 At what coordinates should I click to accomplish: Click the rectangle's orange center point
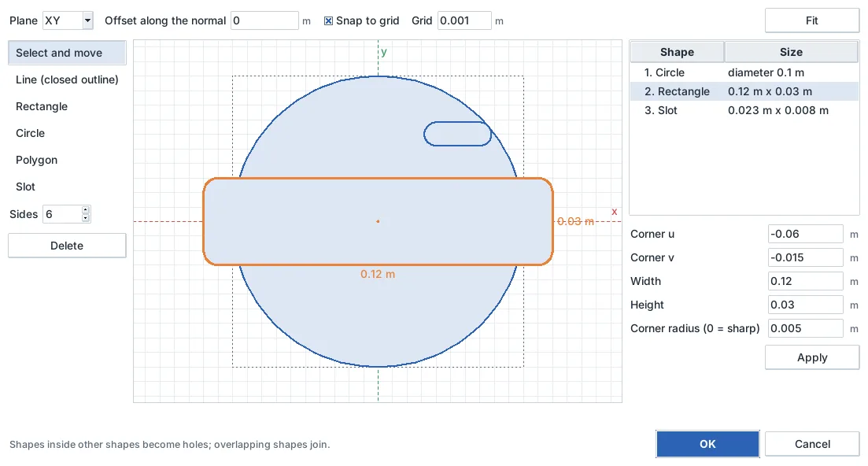click(x=378, y=221)
